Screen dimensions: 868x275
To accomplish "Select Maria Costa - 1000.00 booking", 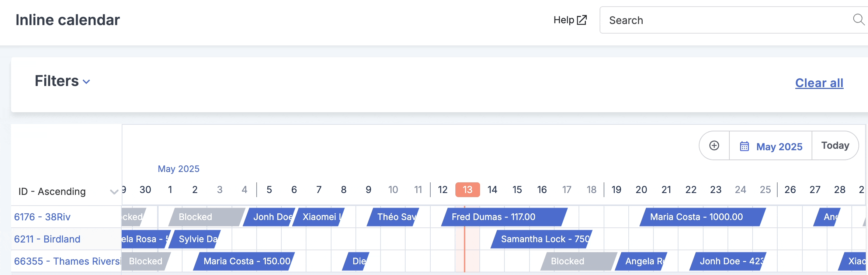I will pyautogui.click(x=703, y=217).
